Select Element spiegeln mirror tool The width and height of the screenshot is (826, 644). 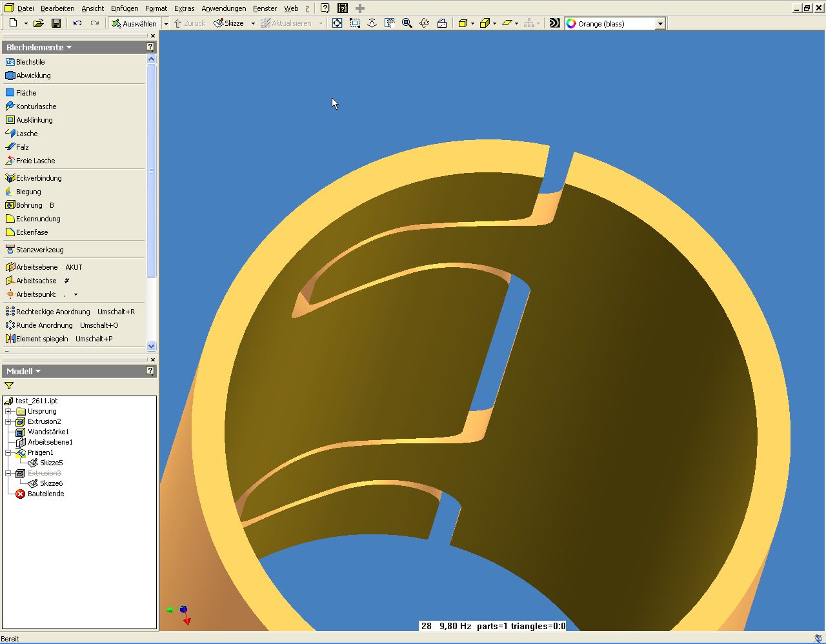(x=41, y=339)
